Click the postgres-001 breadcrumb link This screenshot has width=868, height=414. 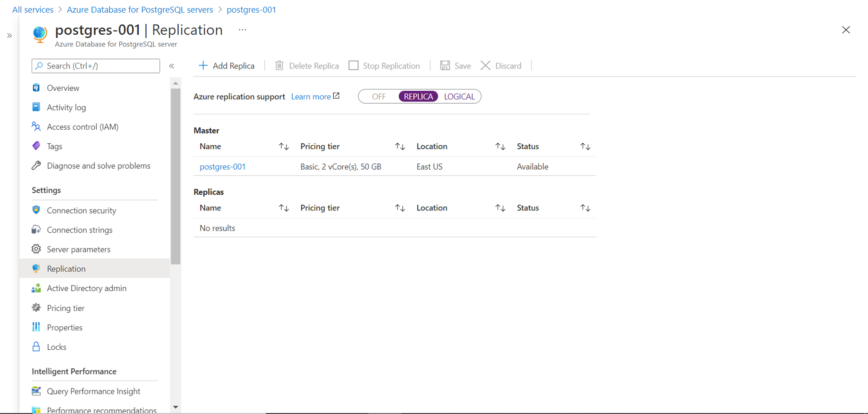(251, 10)
